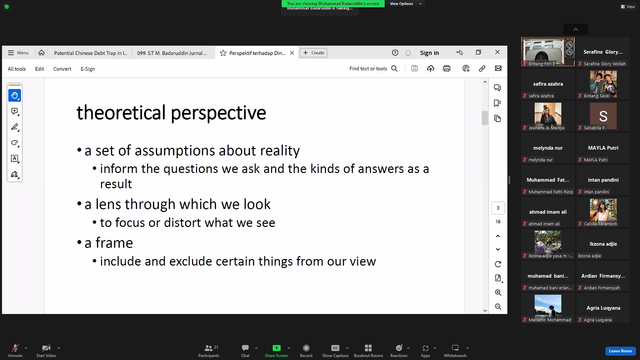
Task: Expand Show Captions options arrow
Action: (x=347, y=348)
